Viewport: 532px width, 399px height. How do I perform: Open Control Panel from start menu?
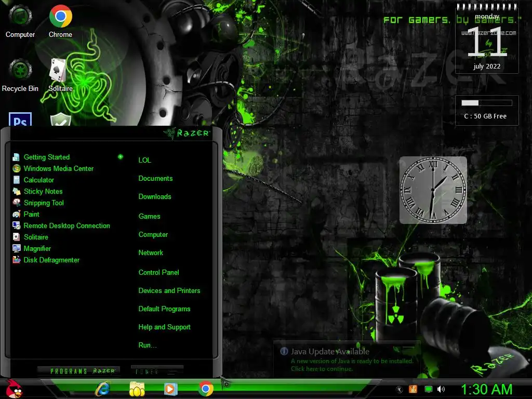pyautogui.click(x=158, y=272)
